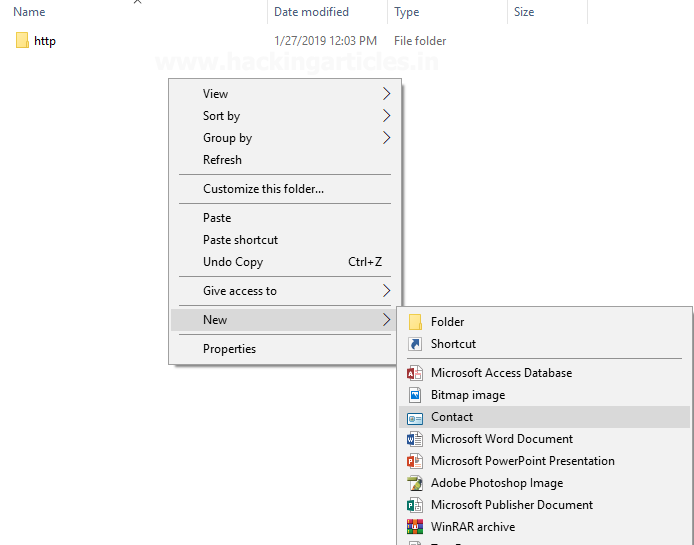Expand the Give access to submenu arrow
Viewport: 694px width, 545px height.
point(386,291)
